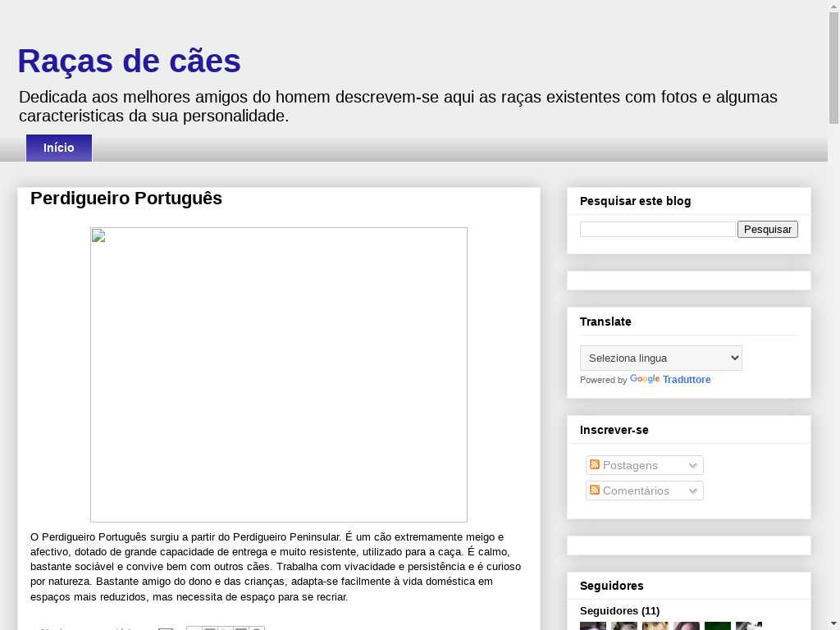Click the RSS icon beside Comentários
Screen dimensions: 840x630
(x=595, y=491)
